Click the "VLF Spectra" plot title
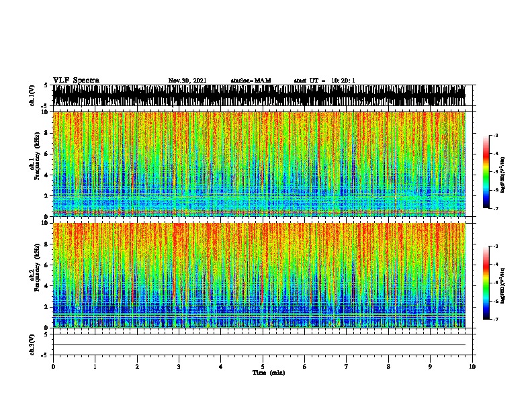532x411 pixels. click(x=76, y=81)
